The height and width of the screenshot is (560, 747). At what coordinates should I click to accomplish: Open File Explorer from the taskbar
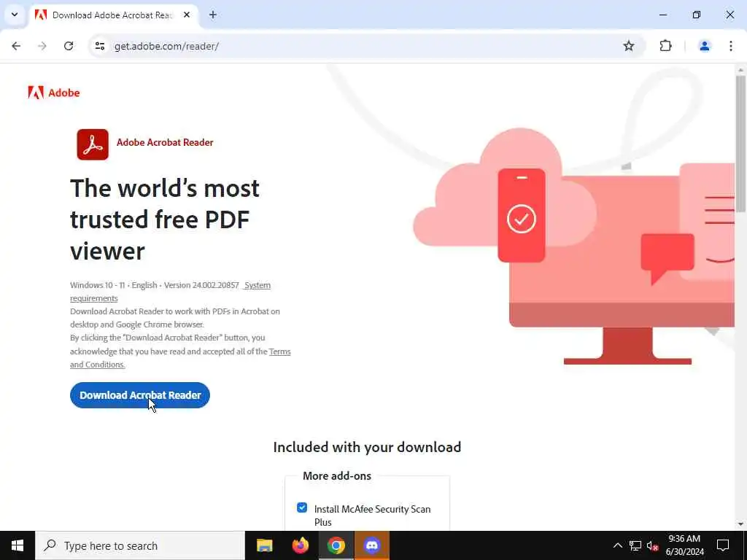[264, 545]
